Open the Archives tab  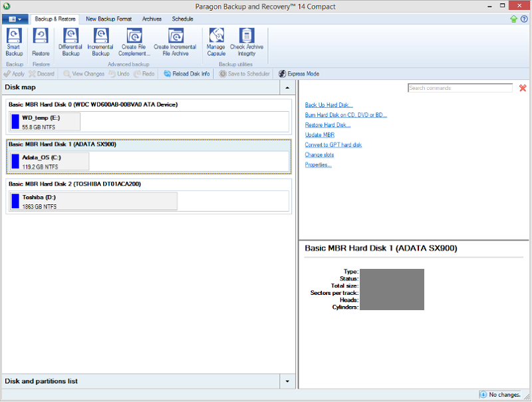tap(152, 19)
